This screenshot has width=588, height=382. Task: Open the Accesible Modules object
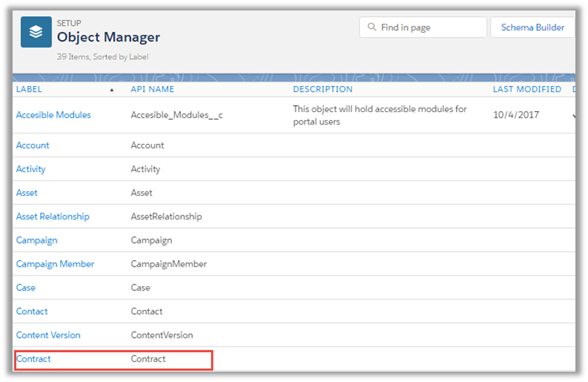click(x=53, y=115)
